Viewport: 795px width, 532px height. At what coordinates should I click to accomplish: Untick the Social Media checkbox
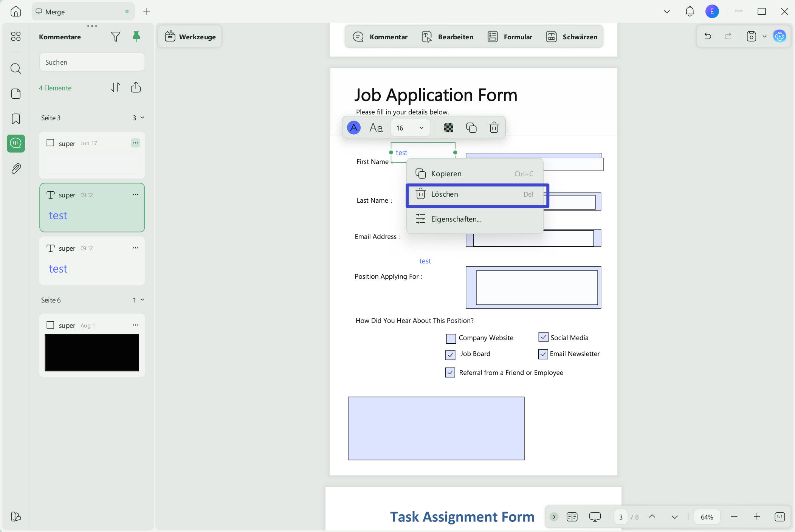(543, 337)
